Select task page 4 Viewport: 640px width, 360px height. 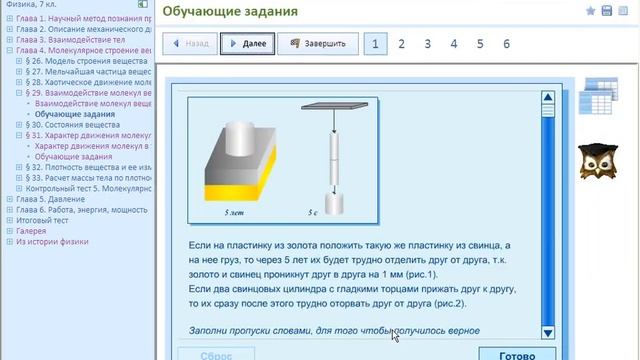[x=453, y=44]
